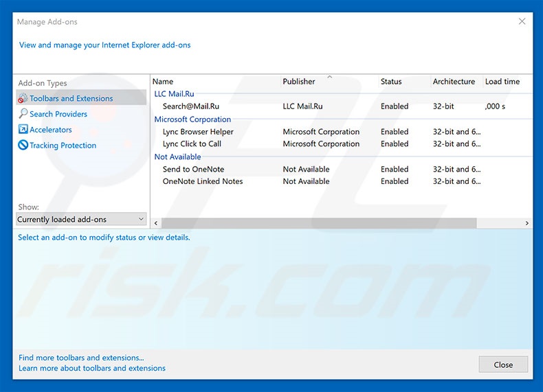The image size is (543, 392).
Task: Select the Search@Mail.Ru add-on
Action: point(191,106)
